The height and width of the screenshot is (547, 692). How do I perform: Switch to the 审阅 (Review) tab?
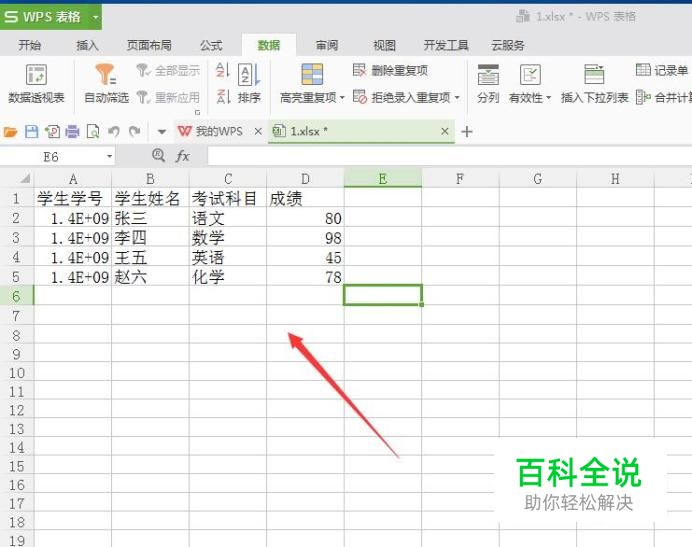coord(327,45)
